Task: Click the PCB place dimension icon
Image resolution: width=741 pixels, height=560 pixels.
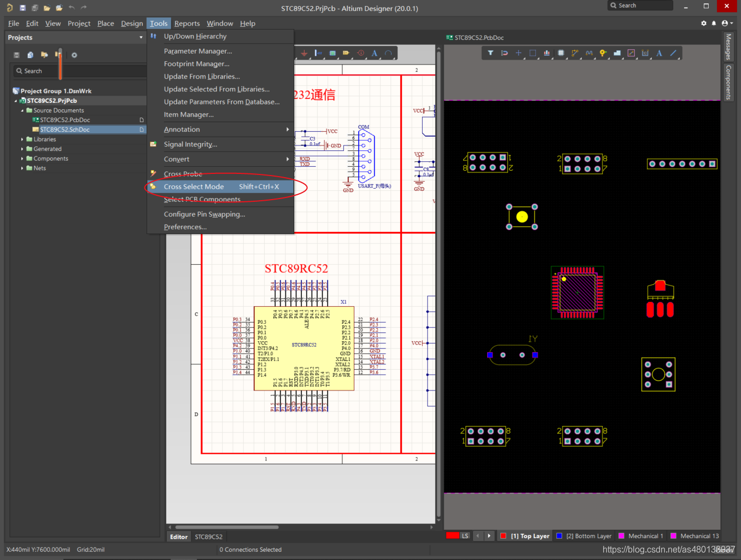Action: pyautogui.click(x=645, y=53)
